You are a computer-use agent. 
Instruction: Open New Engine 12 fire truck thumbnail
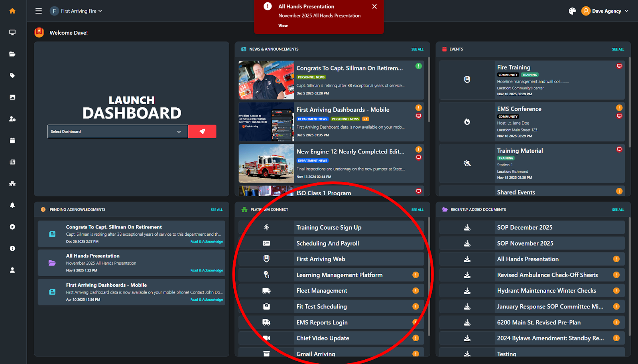(x=266, y=163)
